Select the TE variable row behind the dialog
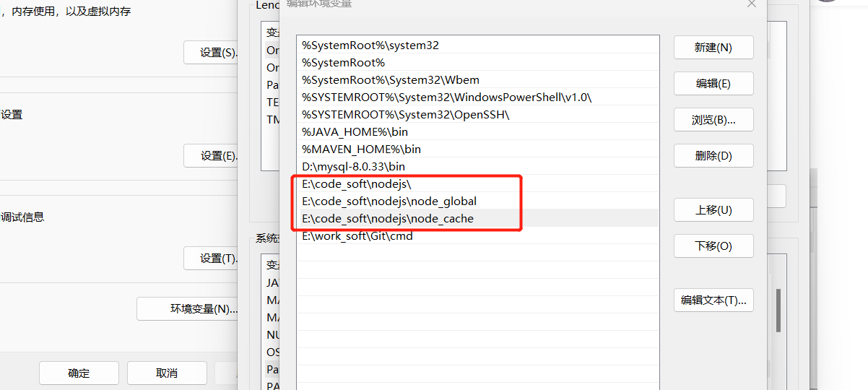 [272, 103]
